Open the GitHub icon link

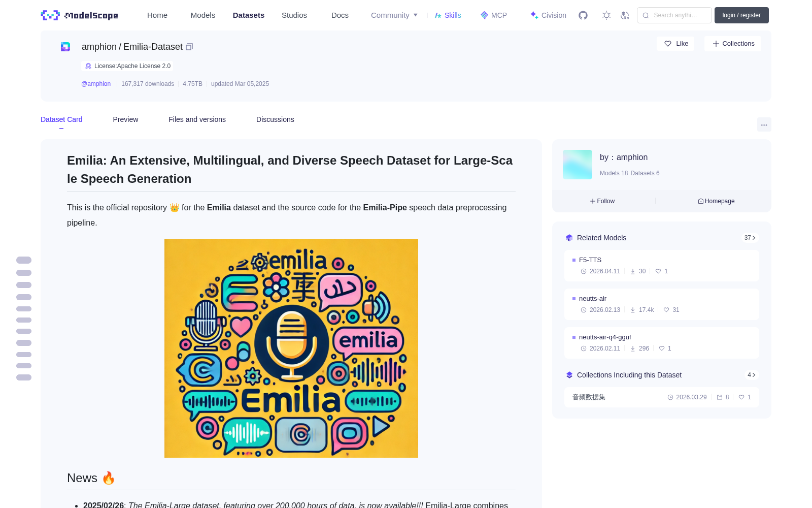point(583,15)
